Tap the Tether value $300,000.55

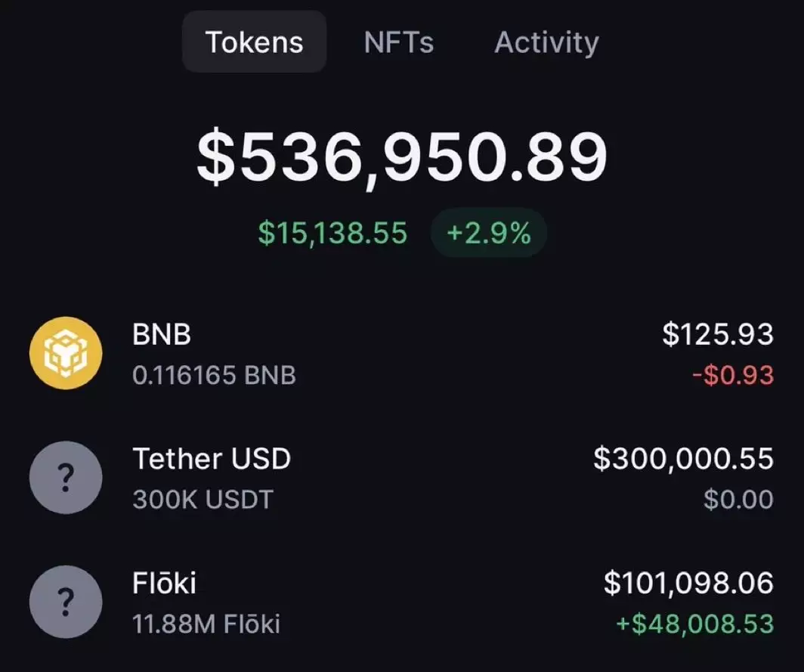coord(683,459)
